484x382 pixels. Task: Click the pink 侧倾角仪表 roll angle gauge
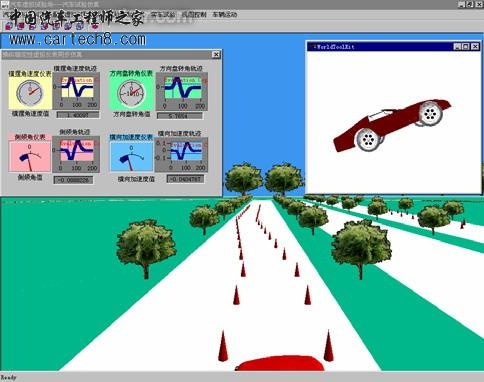point(30,156)
